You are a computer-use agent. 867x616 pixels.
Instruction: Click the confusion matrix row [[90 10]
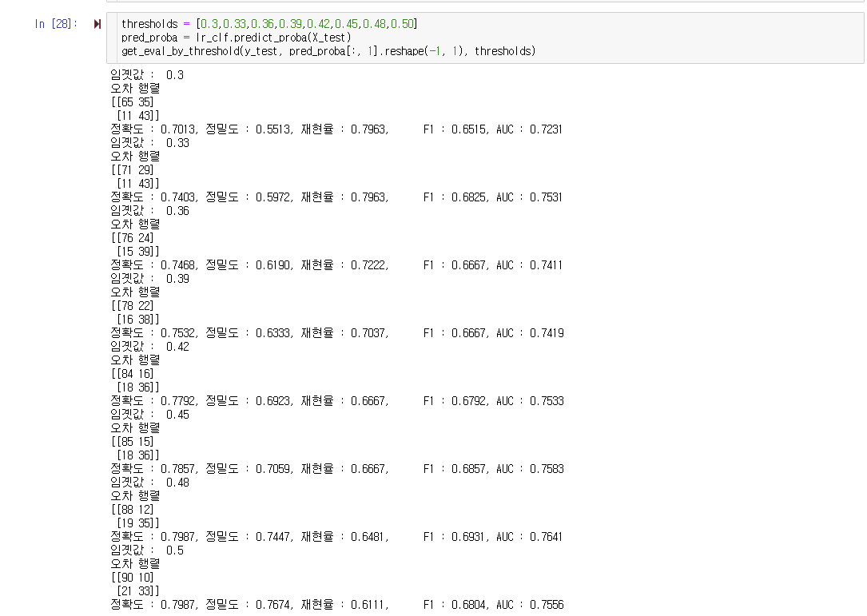coord(133,578)
